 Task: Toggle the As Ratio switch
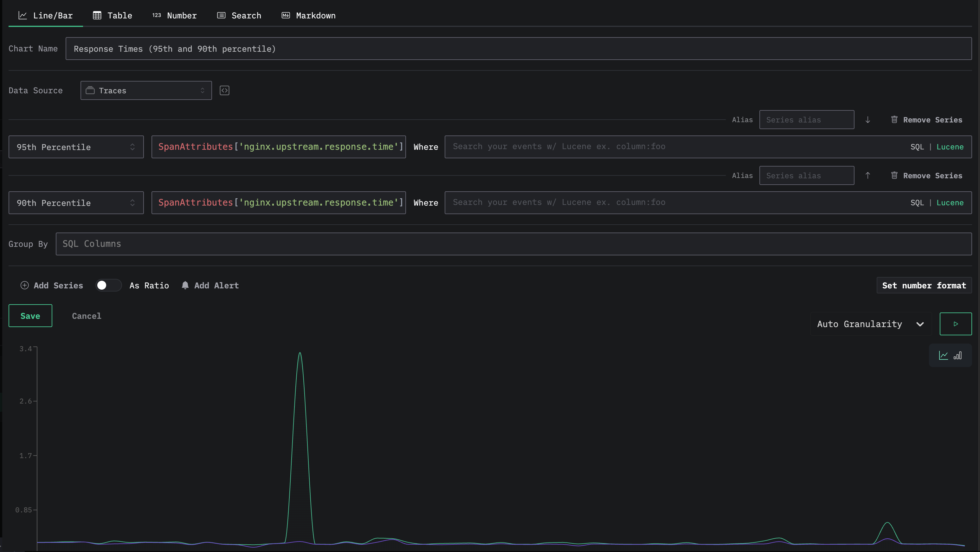click(x=108, y=286)
